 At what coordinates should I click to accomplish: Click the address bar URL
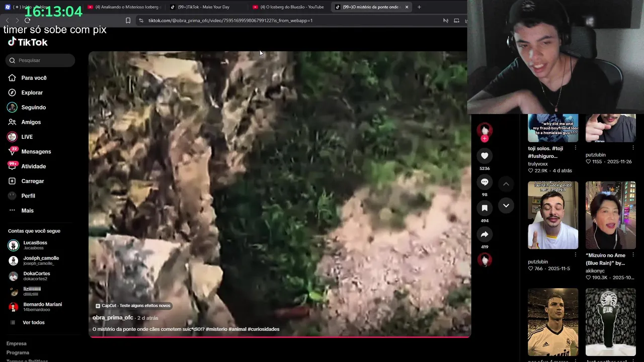pyautogui.click(x=230, y=21)
